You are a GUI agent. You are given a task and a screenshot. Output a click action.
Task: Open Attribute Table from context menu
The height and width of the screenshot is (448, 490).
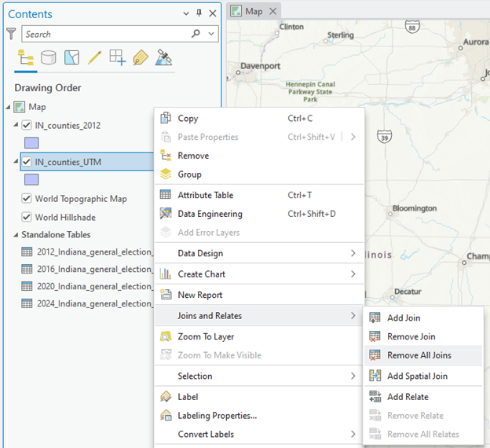pos(205,195)
